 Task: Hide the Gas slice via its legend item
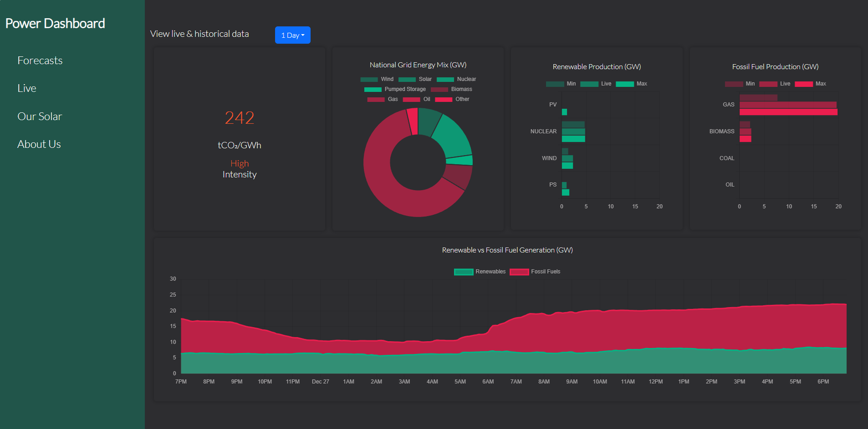click(x=384, y=99)
